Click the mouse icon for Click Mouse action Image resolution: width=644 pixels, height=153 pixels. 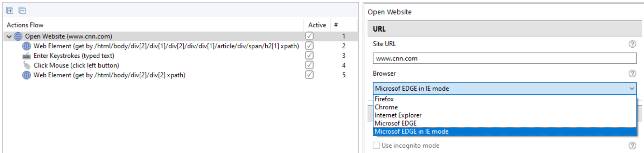pos(27,65)
